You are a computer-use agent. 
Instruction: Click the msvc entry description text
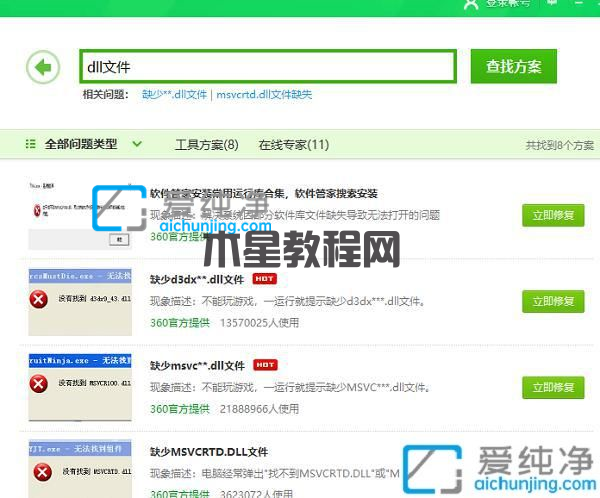290,387
